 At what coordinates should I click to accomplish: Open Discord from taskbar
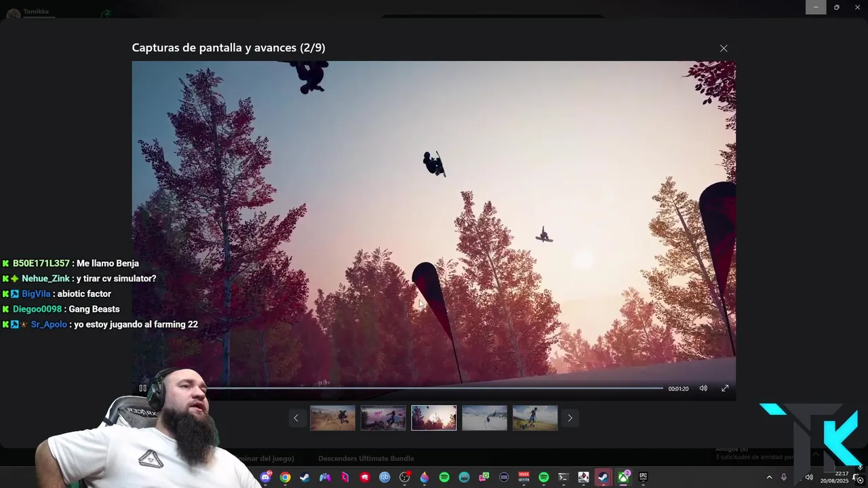[265, 477]
